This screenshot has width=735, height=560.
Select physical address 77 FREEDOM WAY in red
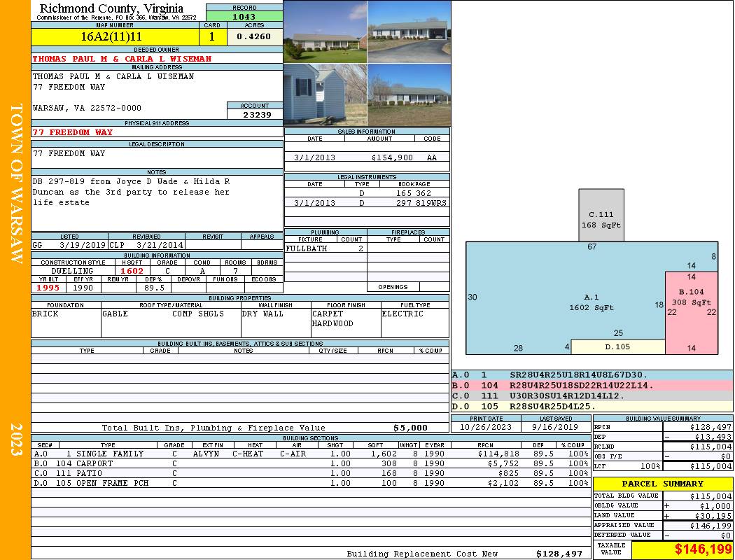pos(73,132)
